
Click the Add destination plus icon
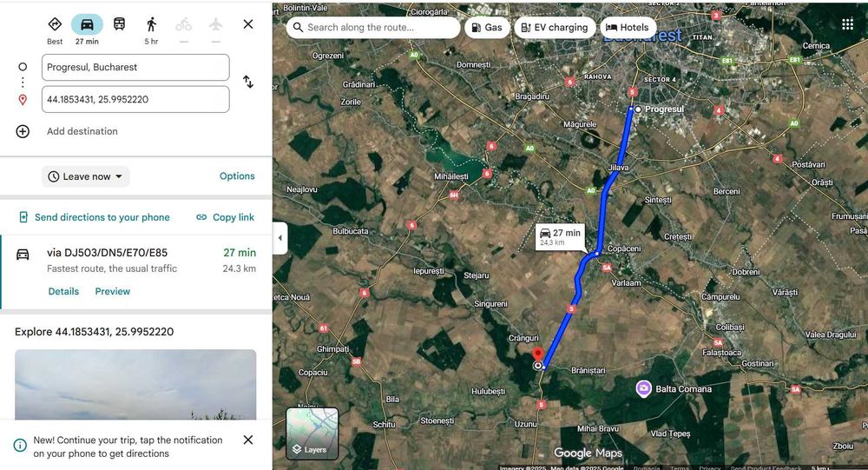[23, 131]
